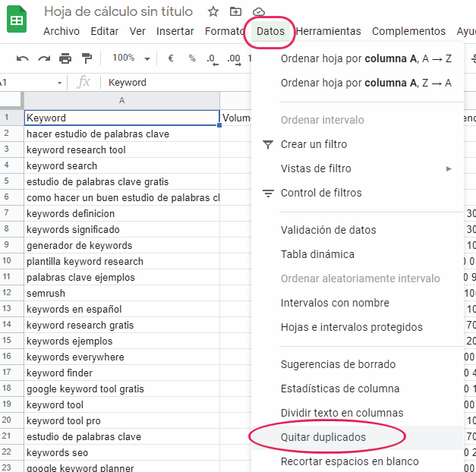Open the 100% zoom dropdown

click(x=131, y=58)
